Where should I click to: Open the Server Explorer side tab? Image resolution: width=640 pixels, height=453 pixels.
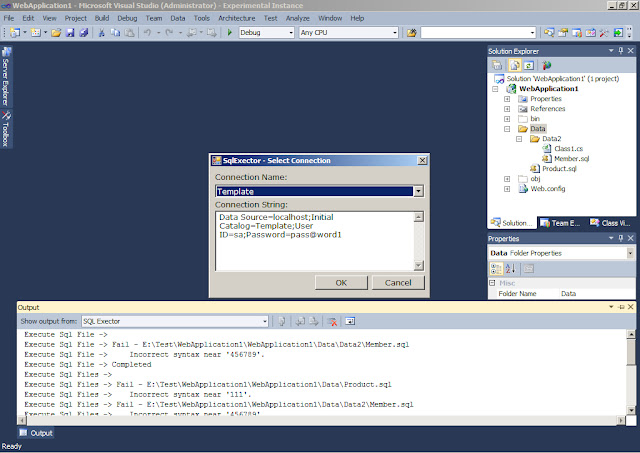tap(6, 76)
